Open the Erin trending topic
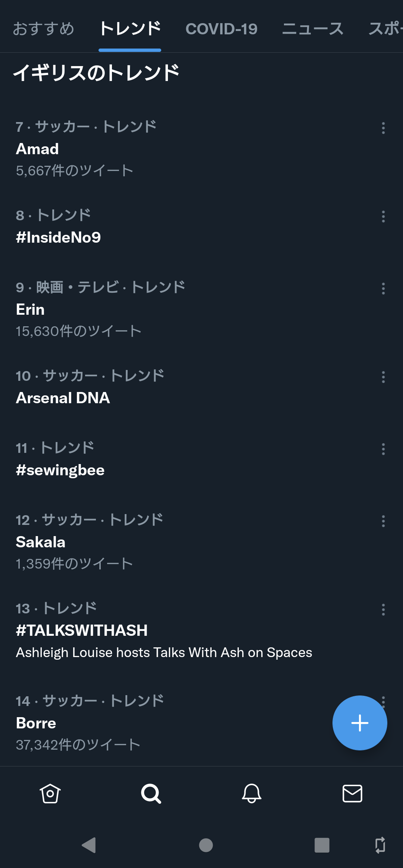403x868 pixels. click(x=31, y=309)
